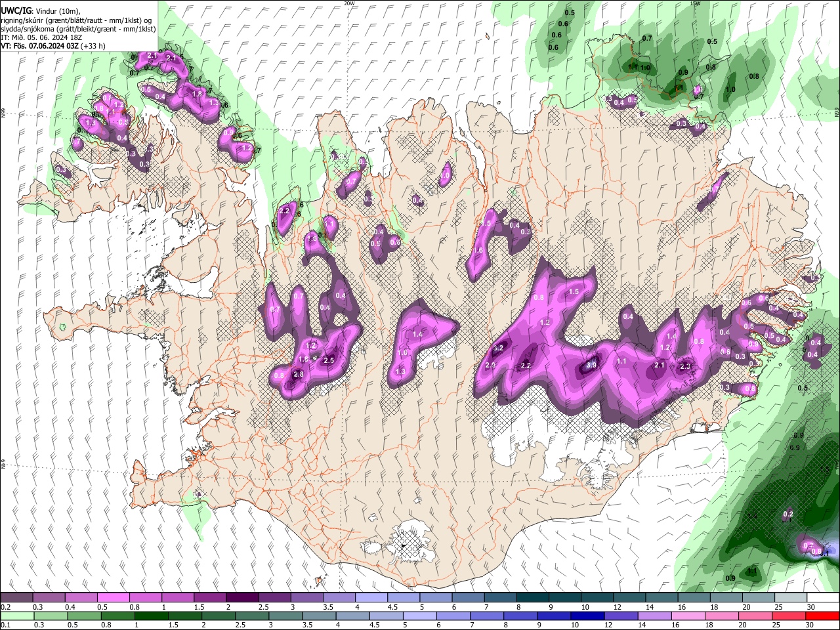Click the title line 'UWC/IG: Vindur (10m),'
The height and width of the screenshot is (630, 840).
(41, 11)
